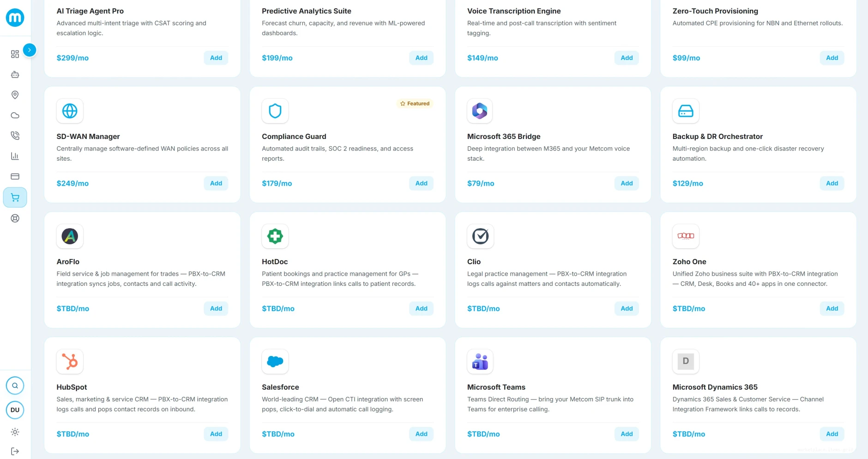
Task: Add Backup & DR Orchestrator
Action: pyautogui.click(x=832, y=183)
